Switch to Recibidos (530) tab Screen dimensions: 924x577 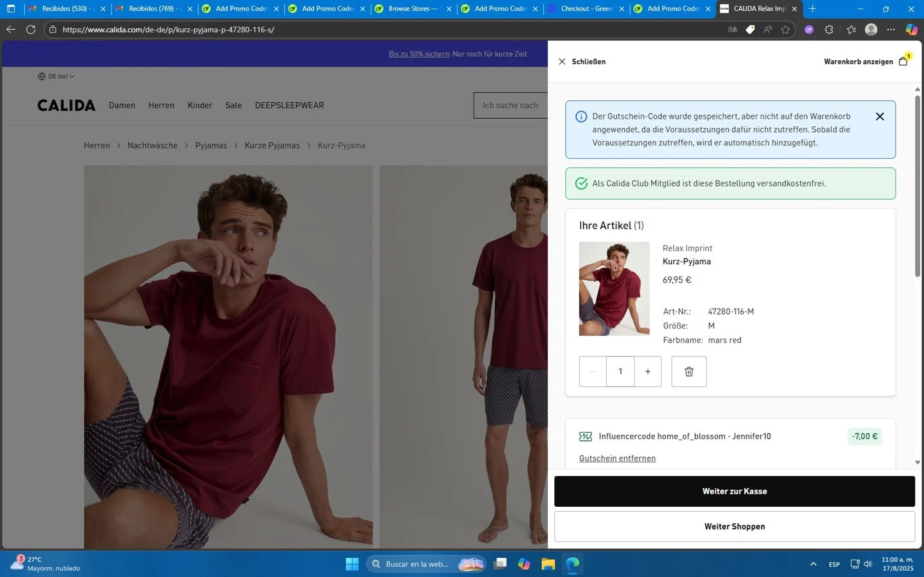[x=67, y=9]
